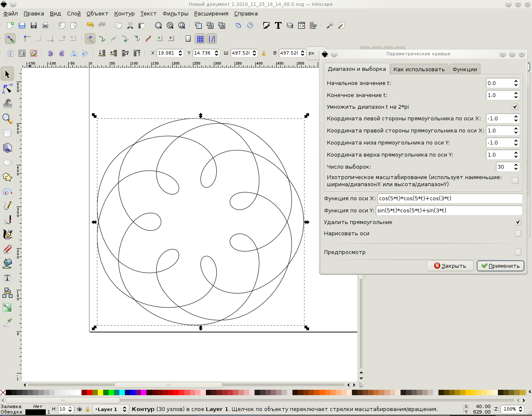Select the Eraser tool

click(7, 249)
